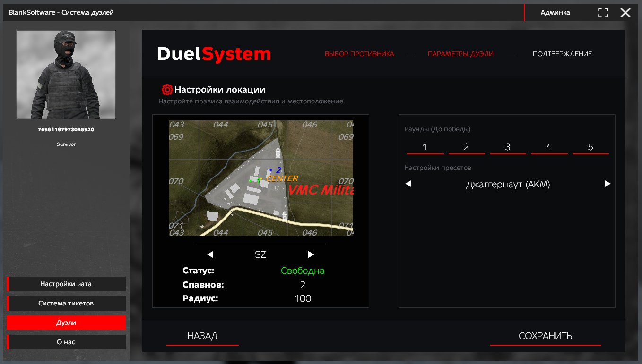Click the Назад button

[202, 336]
